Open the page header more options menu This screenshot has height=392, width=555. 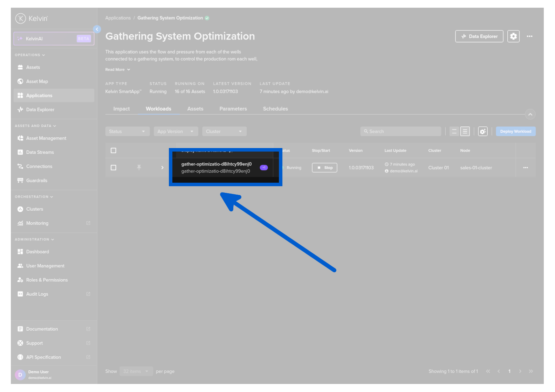[529, 36]
